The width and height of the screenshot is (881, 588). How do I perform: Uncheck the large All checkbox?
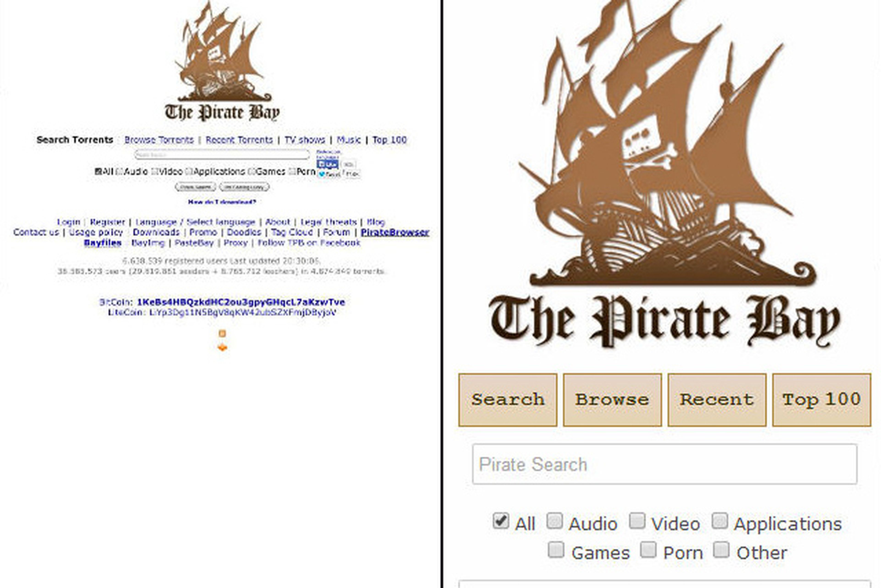click(x=500, y=521)
